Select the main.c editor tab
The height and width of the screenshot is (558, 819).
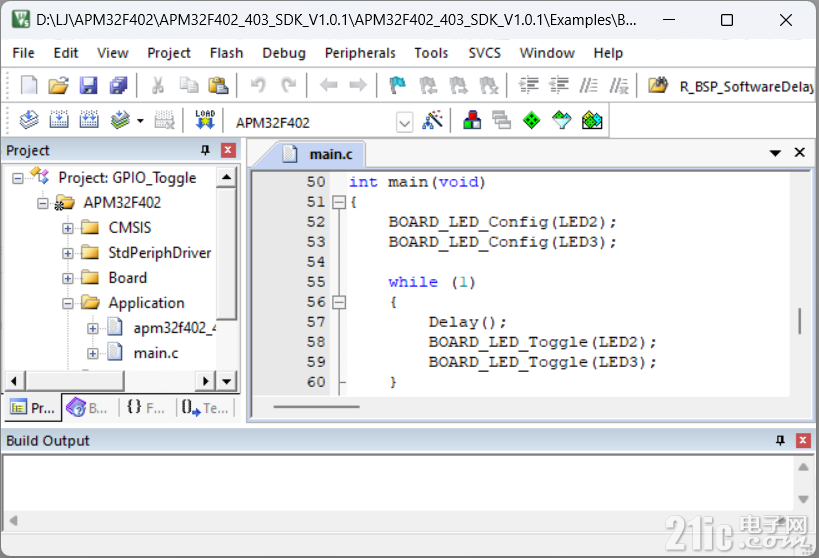point(319,154)
